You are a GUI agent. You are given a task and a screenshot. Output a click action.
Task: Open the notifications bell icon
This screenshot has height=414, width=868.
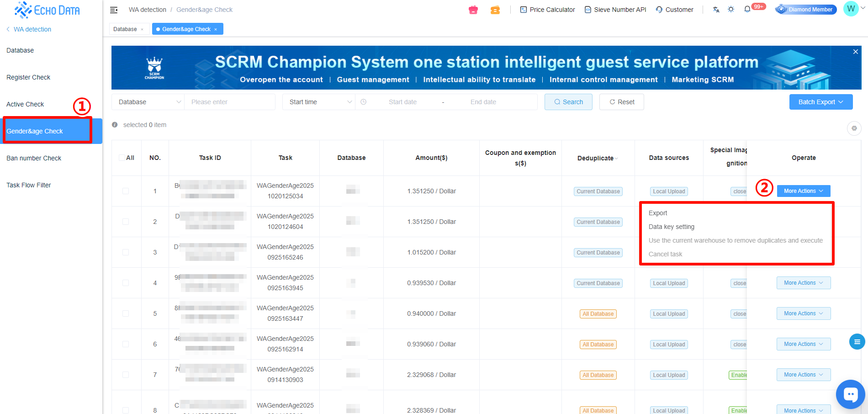pyautogui.click(x=747, y=10)
